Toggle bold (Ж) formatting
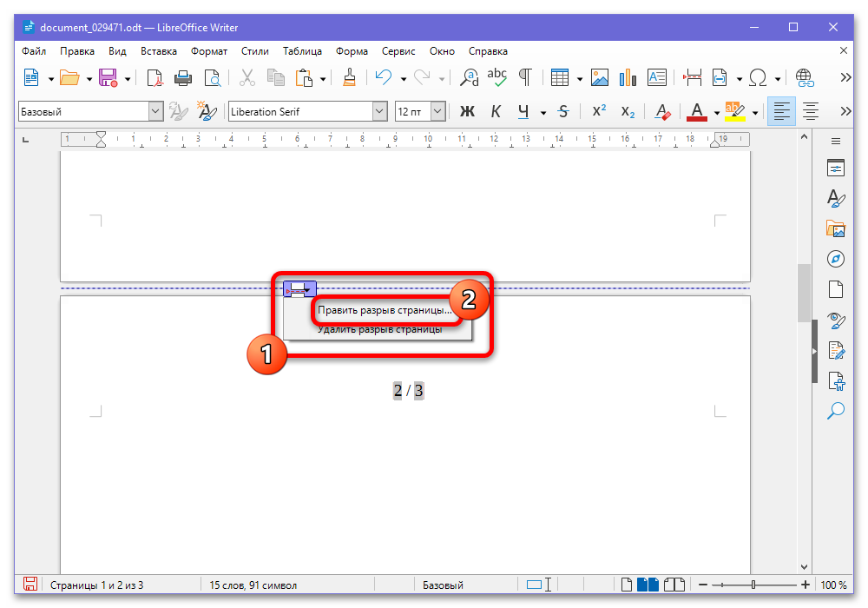 coord(467,112)
